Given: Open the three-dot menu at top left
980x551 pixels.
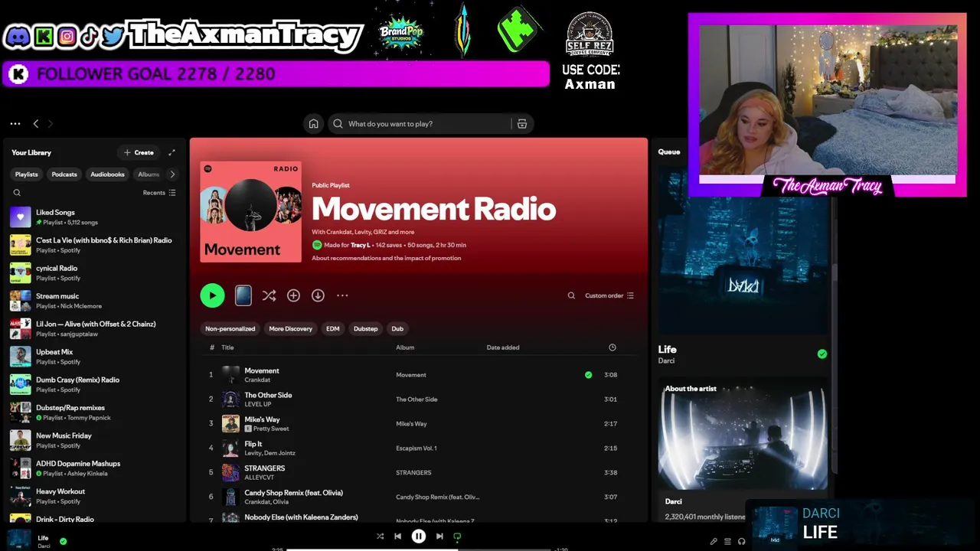Looking at the screenshot, I should click(15, 123).
